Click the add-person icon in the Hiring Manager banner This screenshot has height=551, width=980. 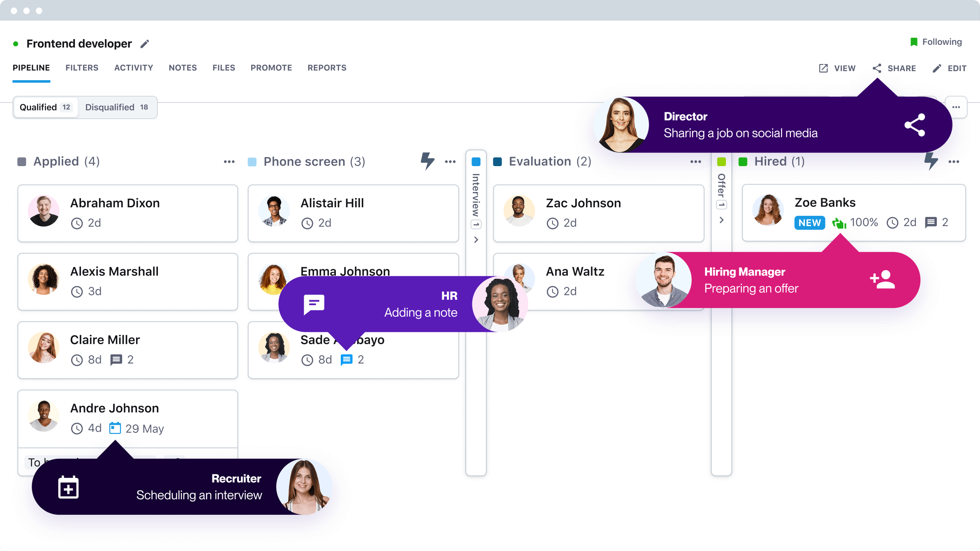(882, 280)
